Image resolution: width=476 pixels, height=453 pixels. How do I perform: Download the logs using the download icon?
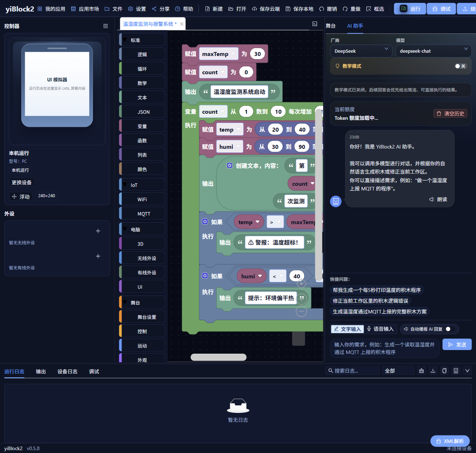point(433,371)
